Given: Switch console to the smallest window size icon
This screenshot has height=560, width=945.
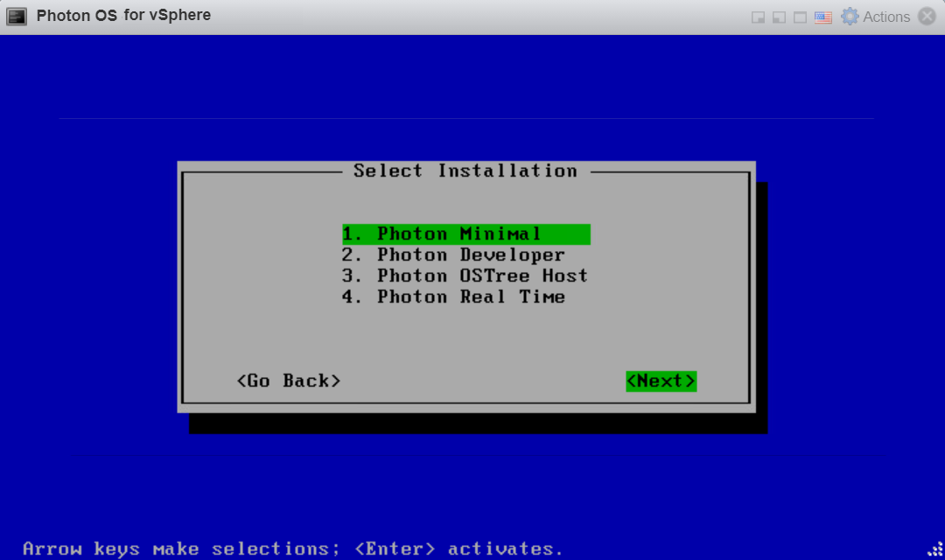Looking at the screenshot, I should (x=758, y=17).
